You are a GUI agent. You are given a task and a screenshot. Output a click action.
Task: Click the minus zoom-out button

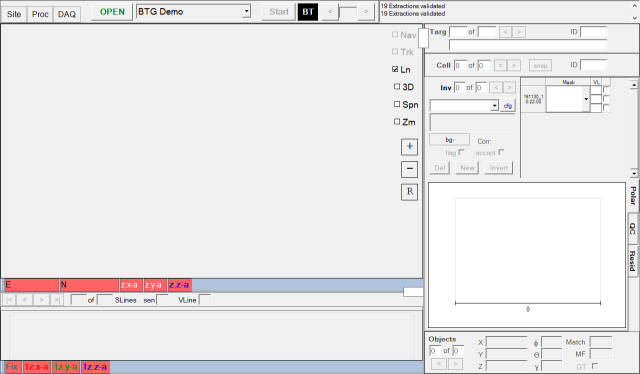(x=409, y=169)
